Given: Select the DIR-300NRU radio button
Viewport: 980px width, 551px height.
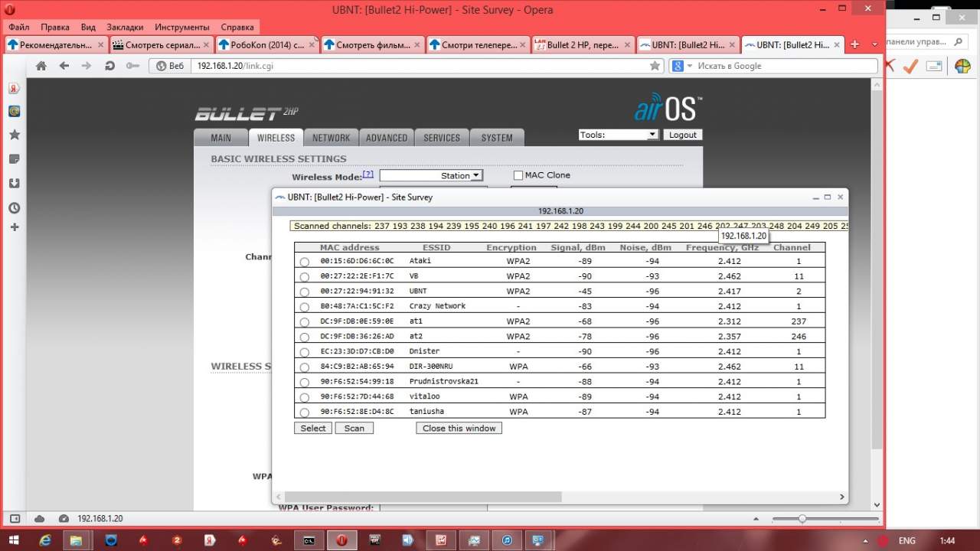Looking at the screenshot, I should tap(305, 367).
